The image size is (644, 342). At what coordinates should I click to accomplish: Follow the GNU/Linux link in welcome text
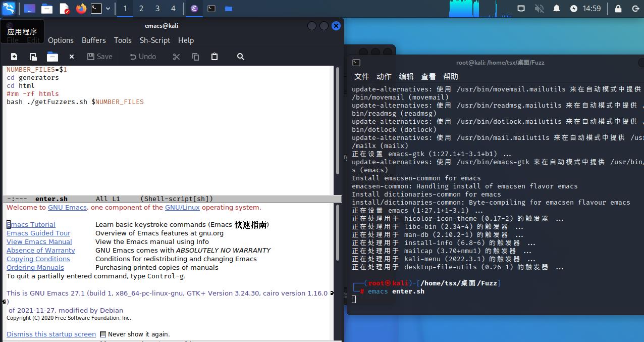click(x=182, y=207)
